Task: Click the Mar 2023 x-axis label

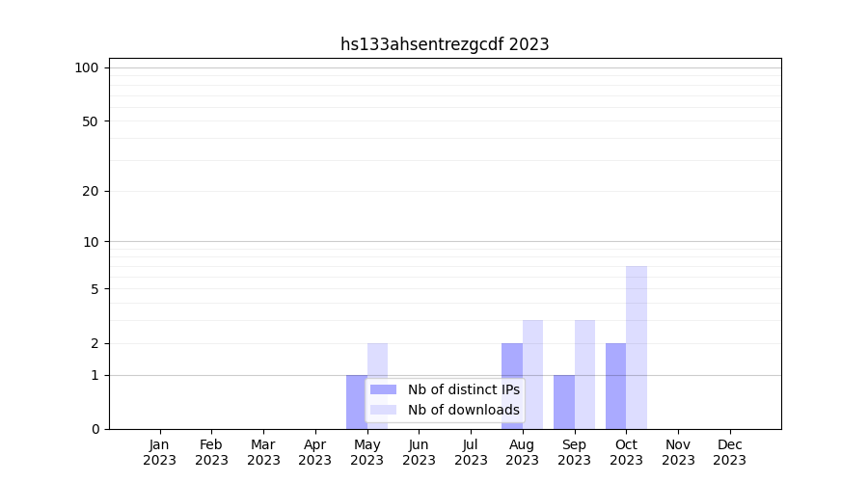Action: pos(263,452)
